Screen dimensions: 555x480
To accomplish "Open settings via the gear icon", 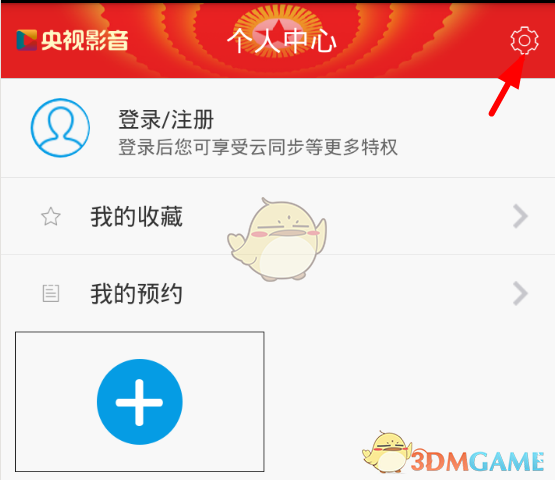I will 524,40.
